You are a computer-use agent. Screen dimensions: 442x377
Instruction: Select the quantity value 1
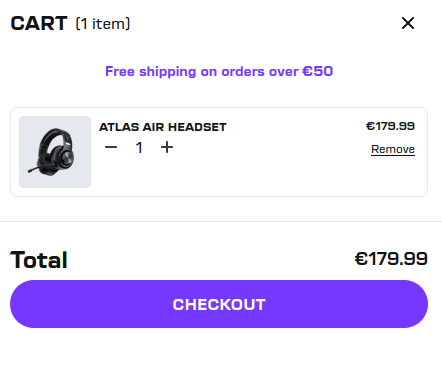(x=139, y=147)
